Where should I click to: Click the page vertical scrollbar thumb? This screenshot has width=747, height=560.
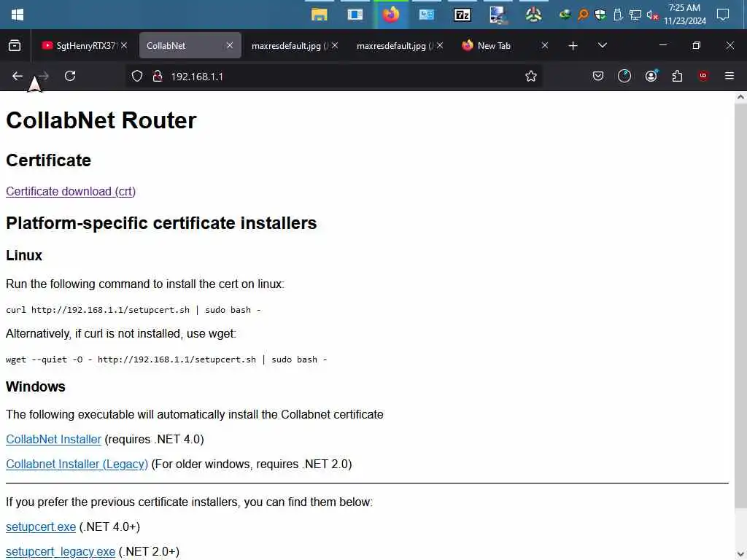pyautogui.click(x=740, y=305)
